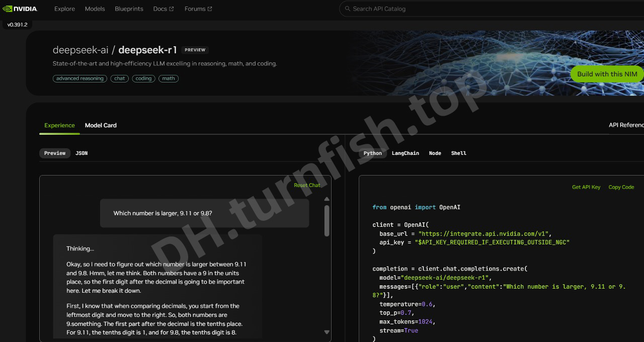This screenshot has width=644, height=342.
Task: Select the Python code tab
Action: (373, 153)
